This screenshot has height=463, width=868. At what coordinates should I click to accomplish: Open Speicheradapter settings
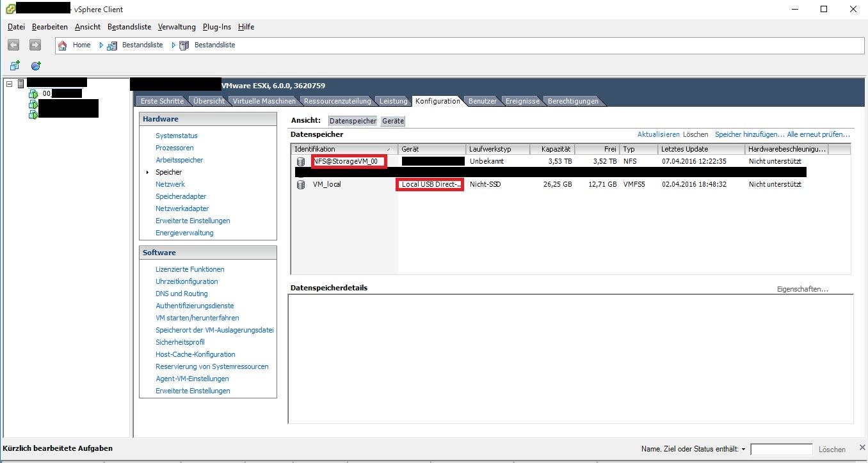(181, 196)
